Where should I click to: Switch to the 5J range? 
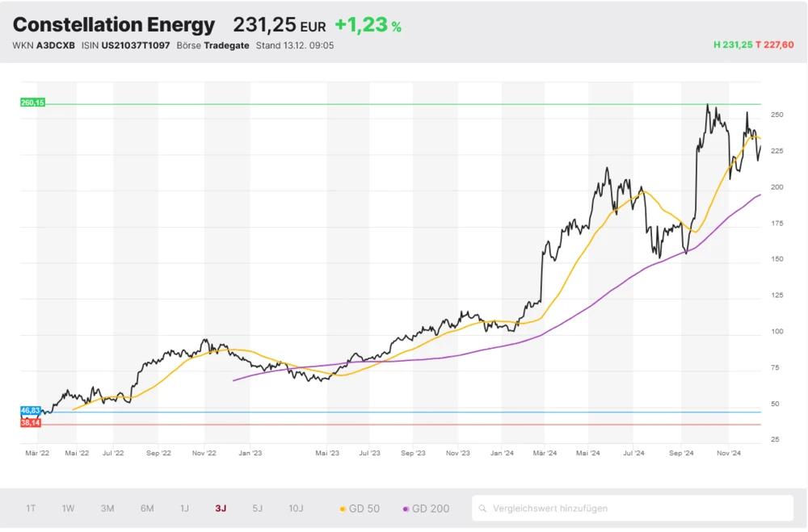click(x=257, y=508)
